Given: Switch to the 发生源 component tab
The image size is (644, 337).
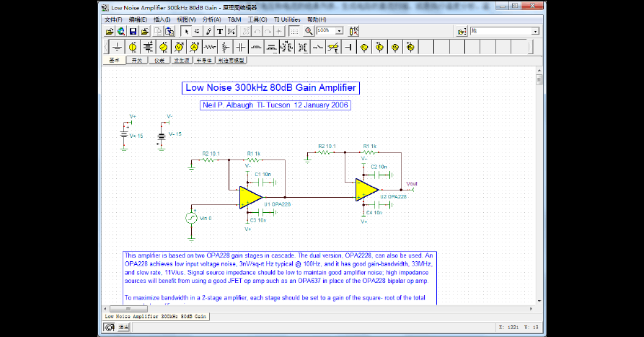Looking at the screenshot, I should (x=182, y=61).
